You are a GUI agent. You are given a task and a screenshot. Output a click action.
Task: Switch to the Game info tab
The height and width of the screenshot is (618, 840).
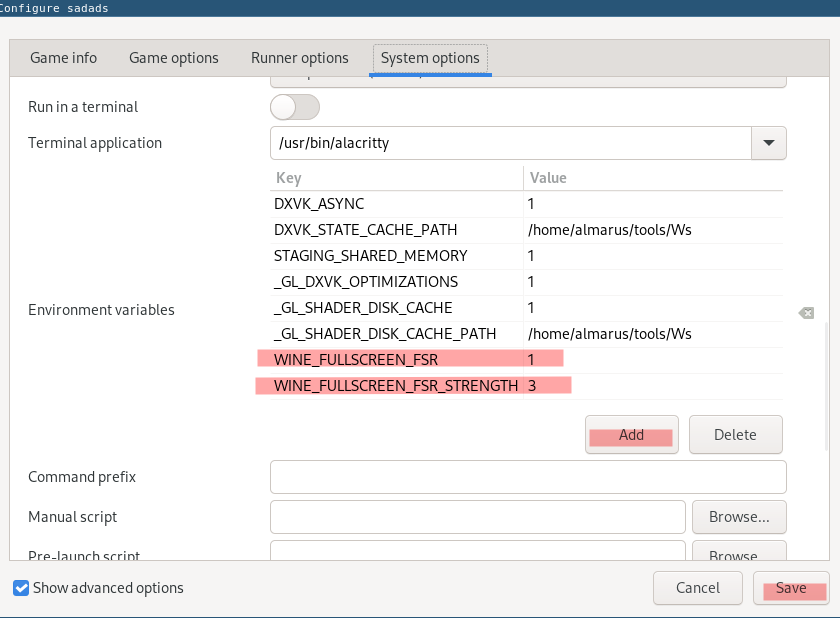(x=64, y=58)
